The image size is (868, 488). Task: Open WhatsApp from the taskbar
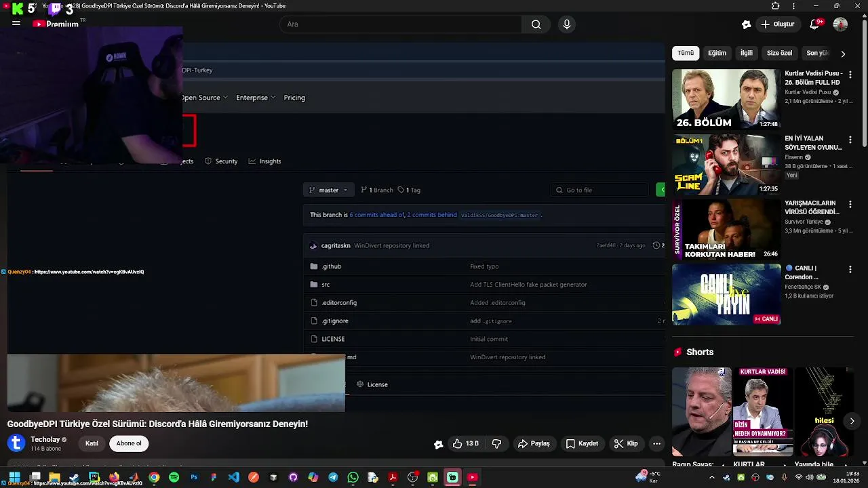(353, 477)
